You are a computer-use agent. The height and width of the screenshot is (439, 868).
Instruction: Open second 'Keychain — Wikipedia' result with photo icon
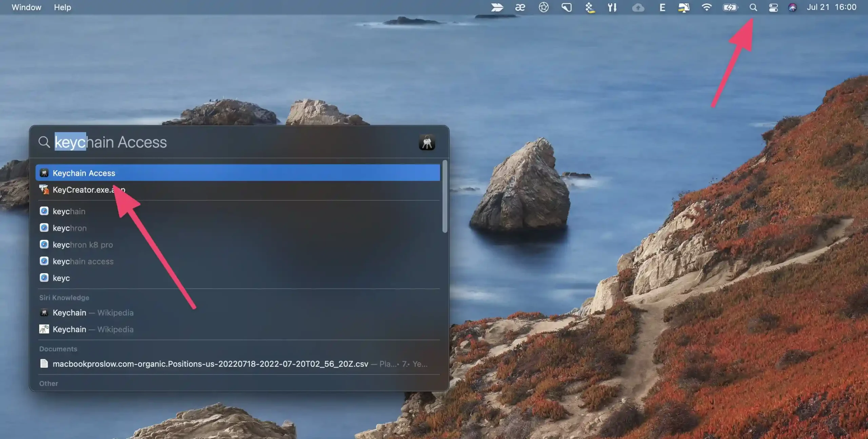click(238, 329)
